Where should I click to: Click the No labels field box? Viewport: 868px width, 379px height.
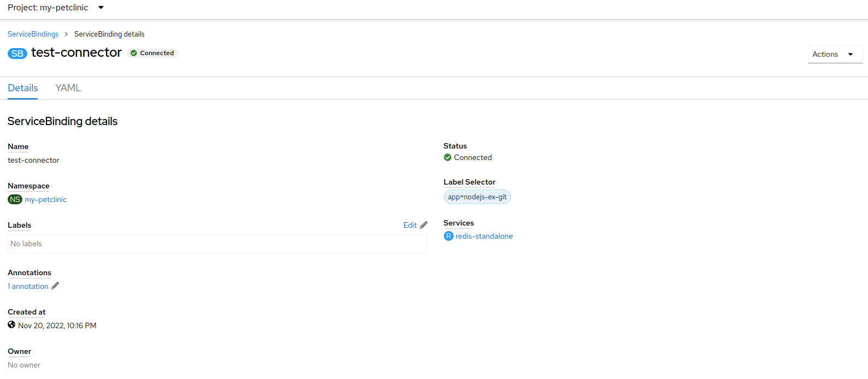[217, 244]
